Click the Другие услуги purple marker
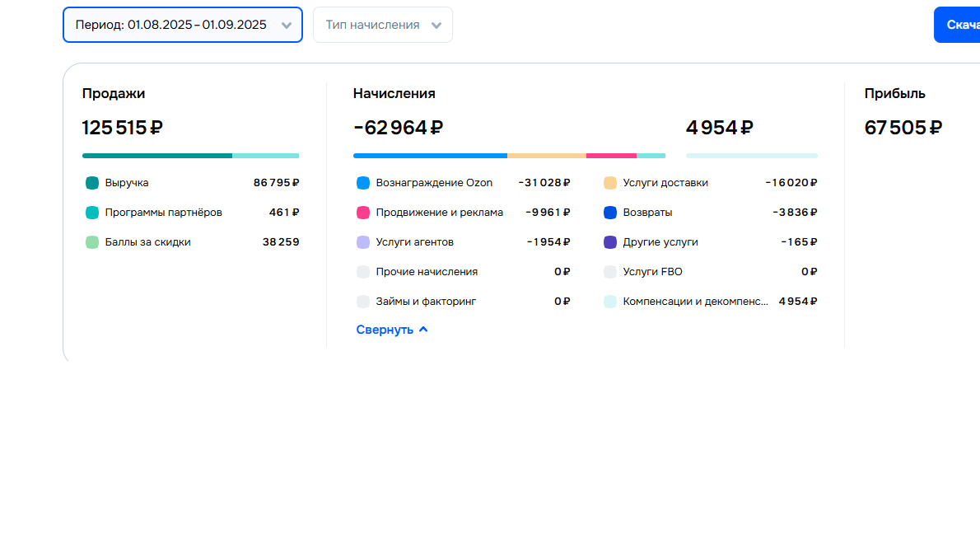The width and height of the screenshot is (980, 534). (610, 242)
